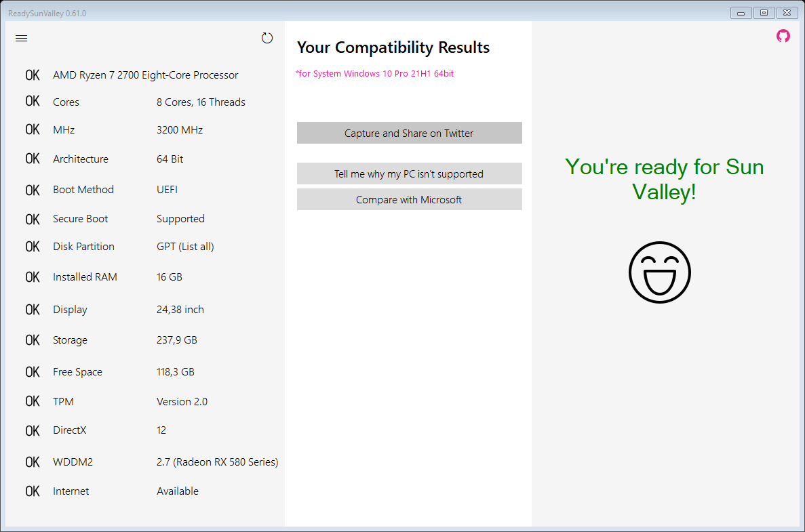Click the Secure Boot 'Supported' value
This screenshot has width=805, height=532.
(180, 219)
